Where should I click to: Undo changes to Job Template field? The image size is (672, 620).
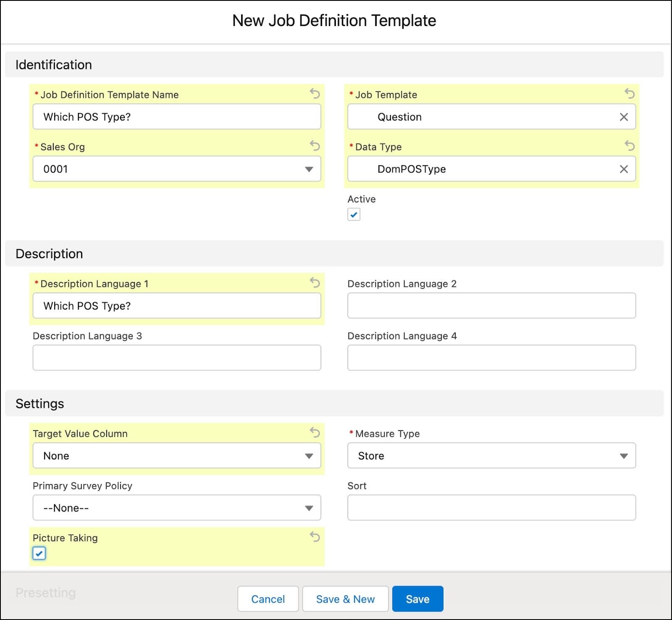tap(629, 93)
